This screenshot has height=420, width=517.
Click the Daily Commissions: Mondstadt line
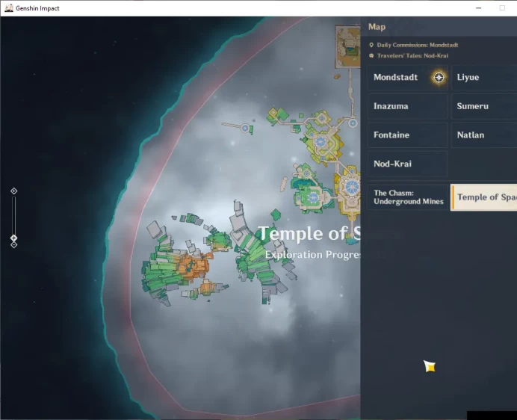[417, 45]
